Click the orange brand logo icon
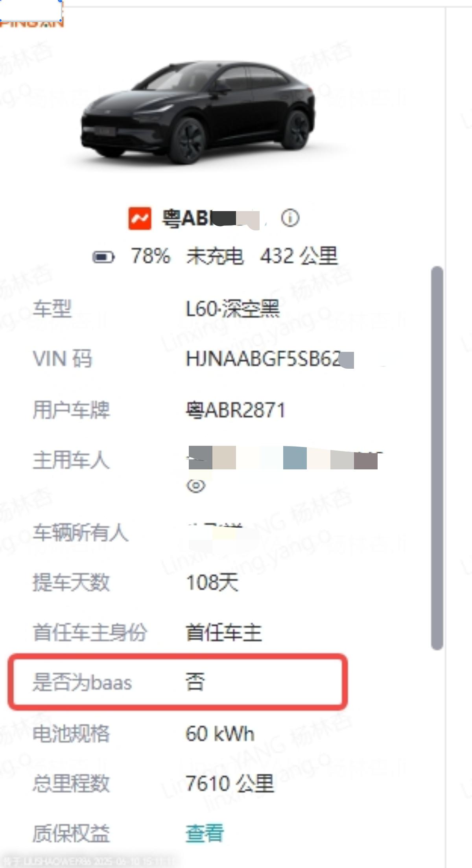The width and height of the screenshot is (472, 868). (x=140, y=218)
